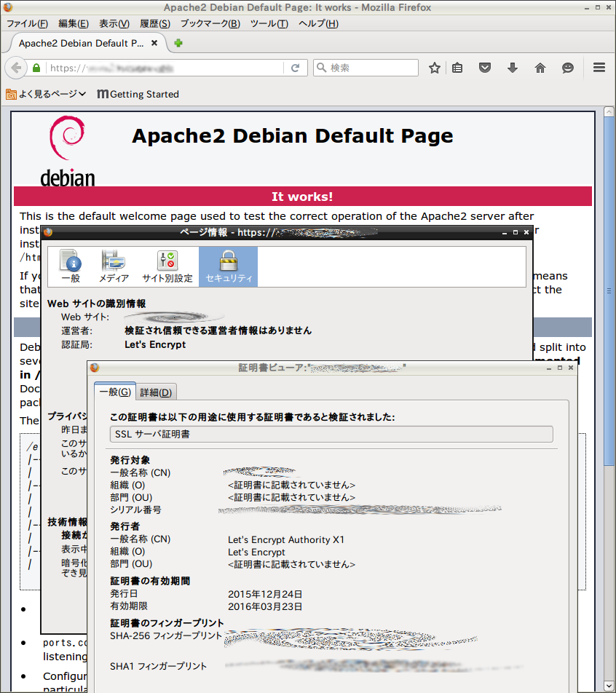Click magnifier icon in search box
Image resolution: width=616 pixels, height=693 pixels.
[x=322, y=68]
